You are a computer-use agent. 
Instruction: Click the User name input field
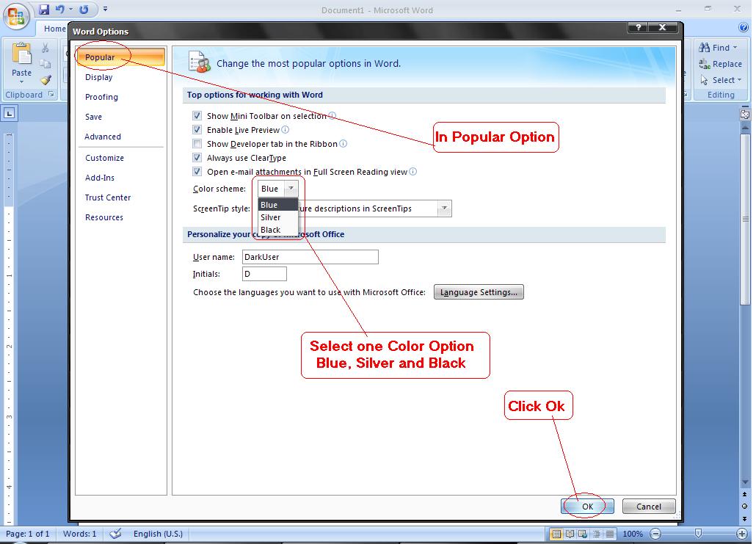point(310,257)
